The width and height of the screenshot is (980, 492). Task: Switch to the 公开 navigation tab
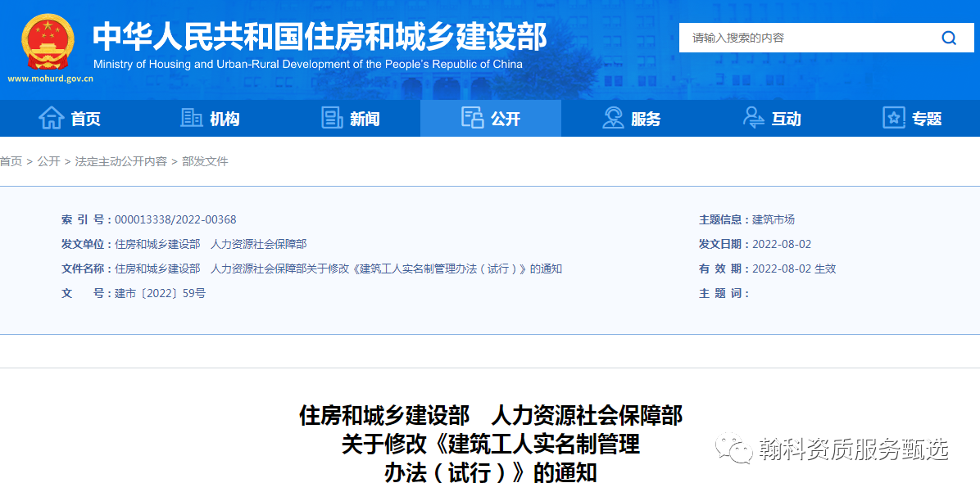(490, 118)
